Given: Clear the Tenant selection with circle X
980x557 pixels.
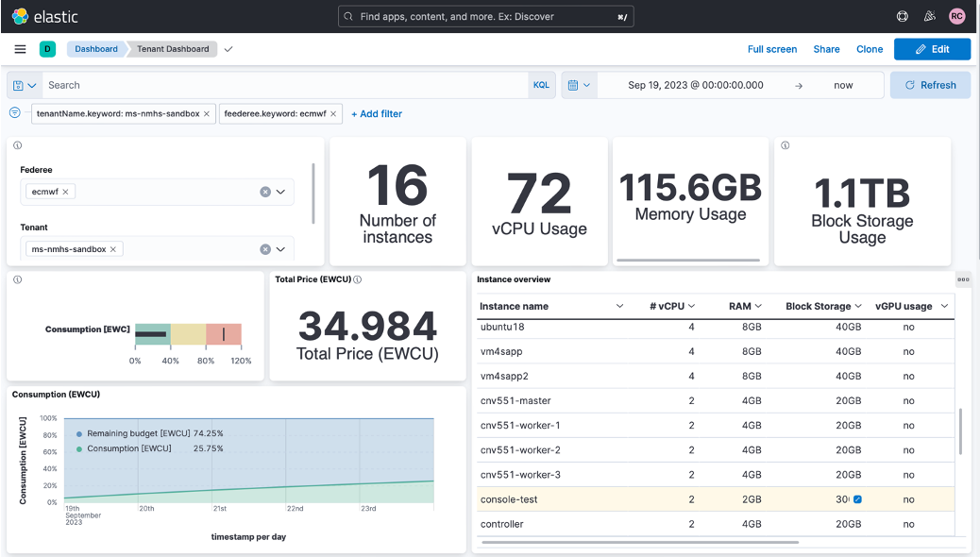Looking at the screenshot, I should coord(265,249).
